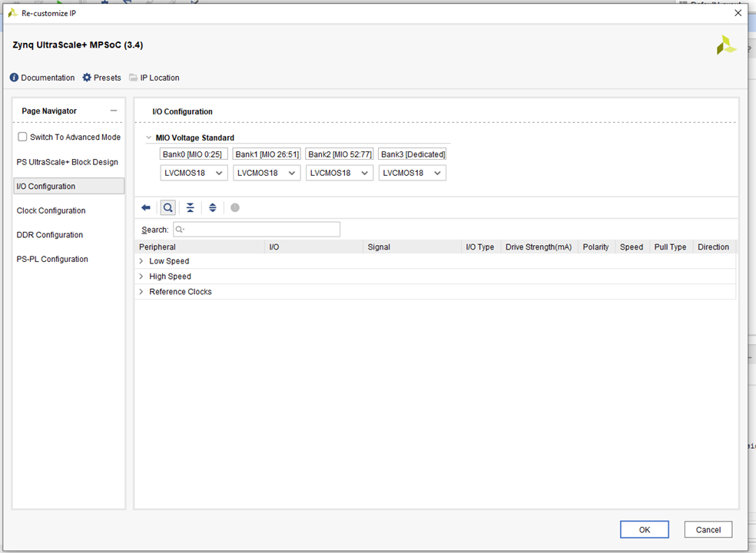Click the back arrow toolbar icon

tap(146, 207)
